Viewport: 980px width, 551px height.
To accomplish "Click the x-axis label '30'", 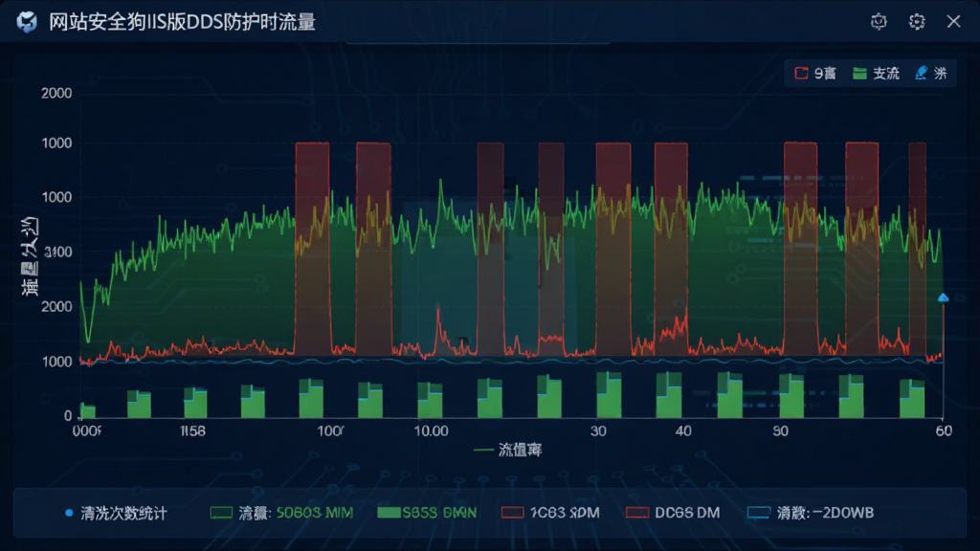I will [x=598, y=431].
